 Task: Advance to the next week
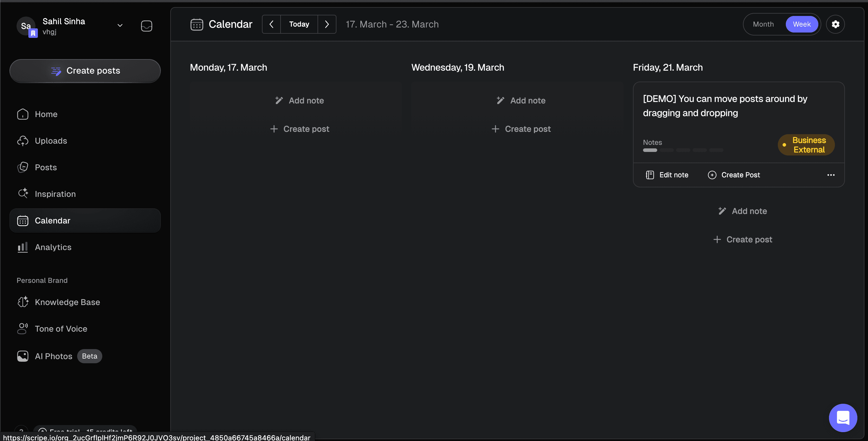pyautogui.click(x=326, y=24)
